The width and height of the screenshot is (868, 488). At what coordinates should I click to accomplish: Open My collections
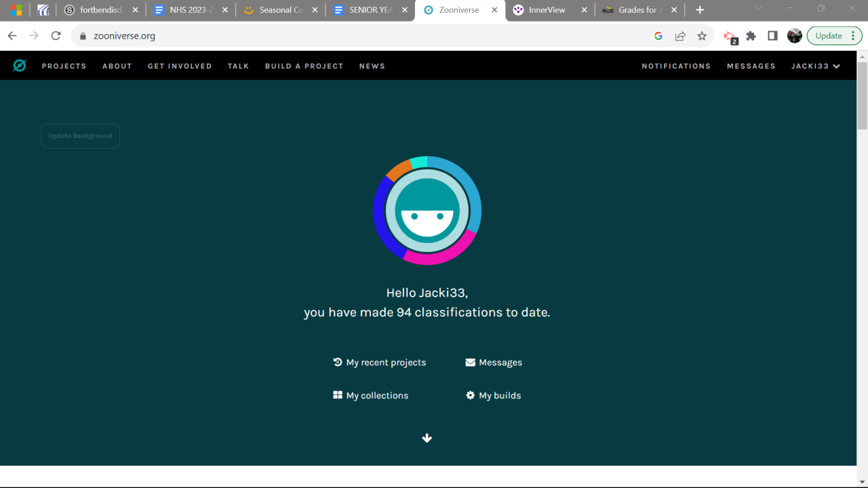click(371, 395)
